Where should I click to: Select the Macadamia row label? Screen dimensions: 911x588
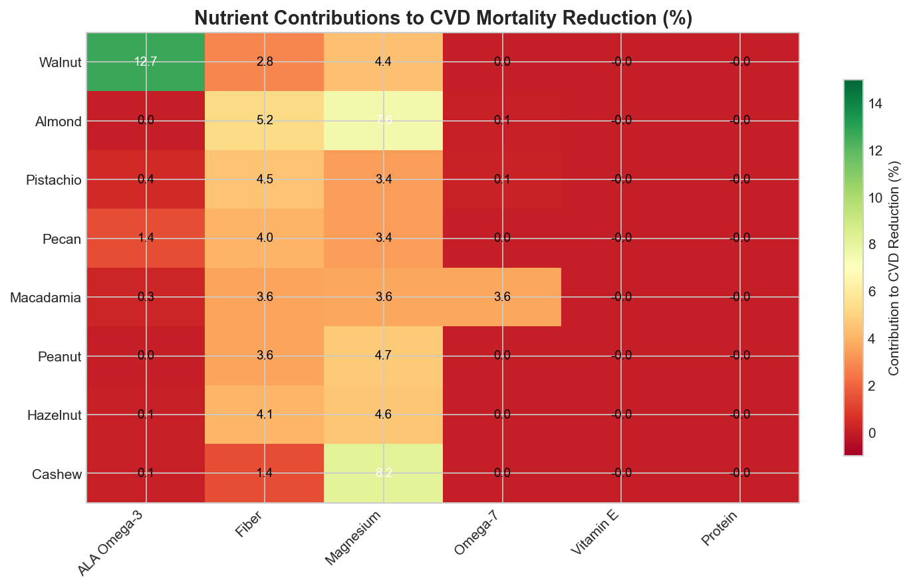47,298
